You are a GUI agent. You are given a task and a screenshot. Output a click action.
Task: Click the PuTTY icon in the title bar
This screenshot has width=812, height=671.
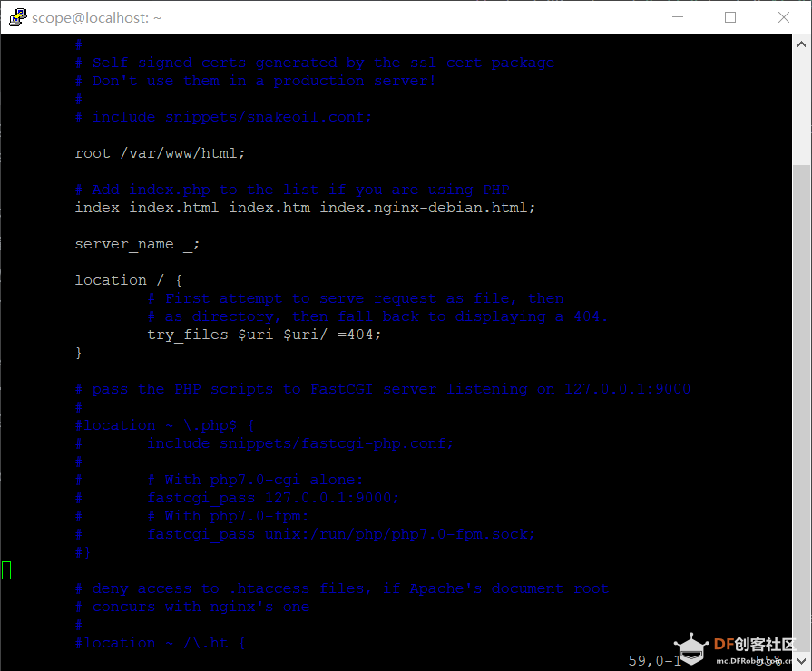tap(17, 17)
